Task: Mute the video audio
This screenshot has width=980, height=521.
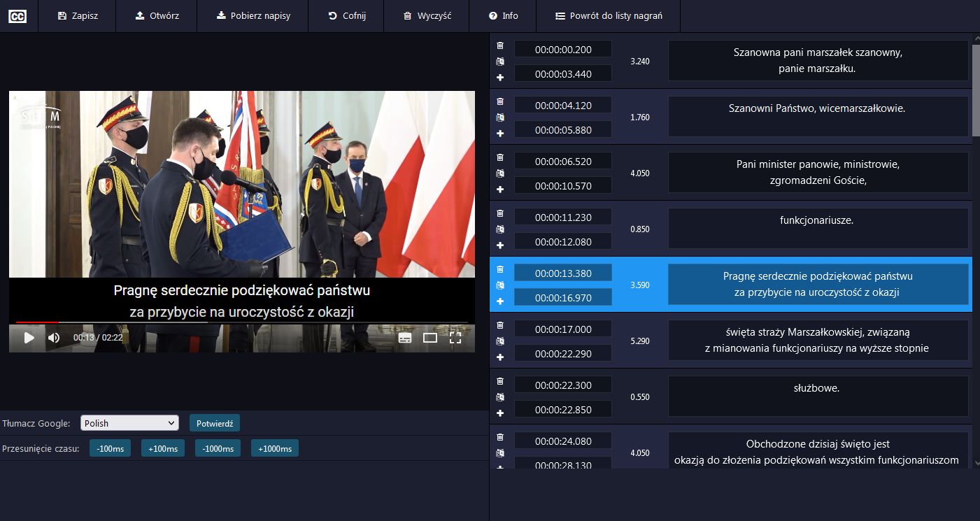Action: 54,338
